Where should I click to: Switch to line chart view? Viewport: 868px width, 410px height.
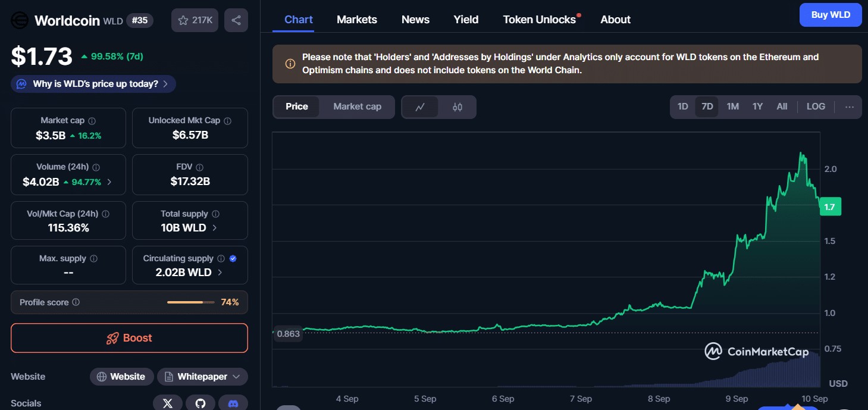click(x=420, y=107)
